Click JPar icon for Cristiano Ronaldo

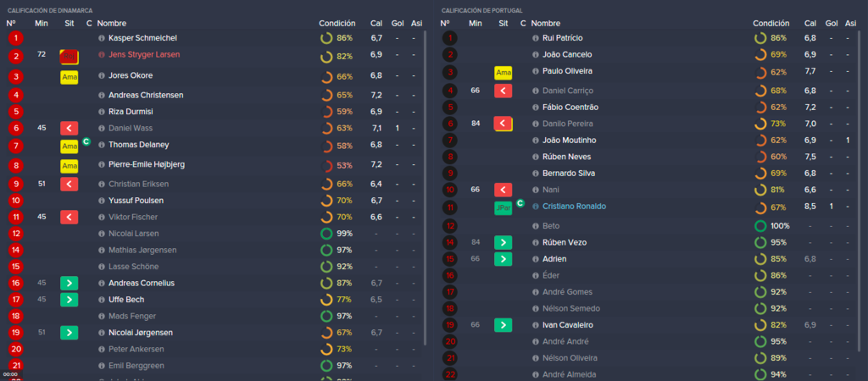coord(504,208)
